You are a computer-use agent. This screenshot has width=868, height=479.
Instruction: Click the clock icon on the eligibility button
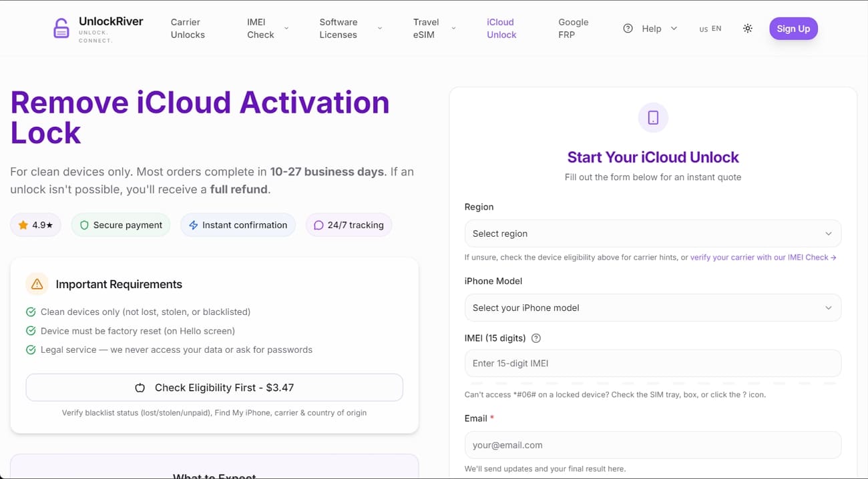(140, 388)
